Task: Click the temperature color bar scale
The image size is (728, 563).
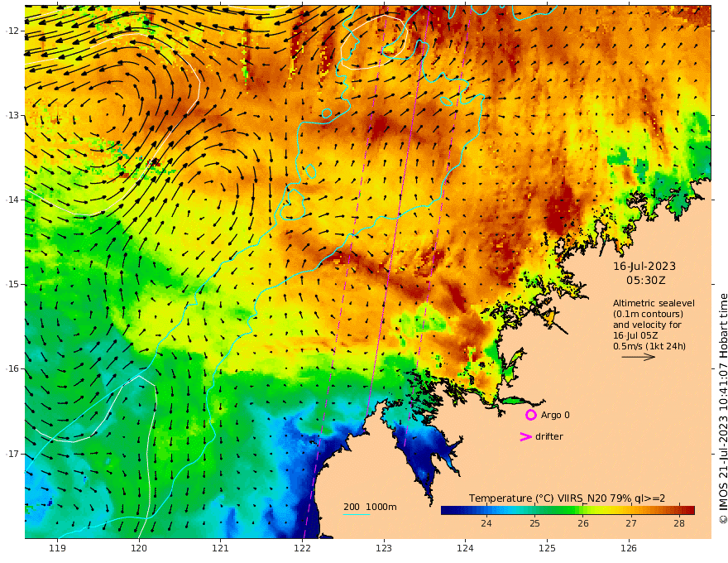Action: [x=568, y=510]
